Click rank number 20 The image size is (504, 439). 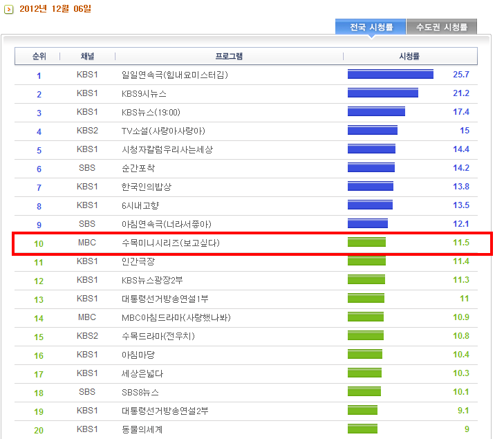point(39,430)
